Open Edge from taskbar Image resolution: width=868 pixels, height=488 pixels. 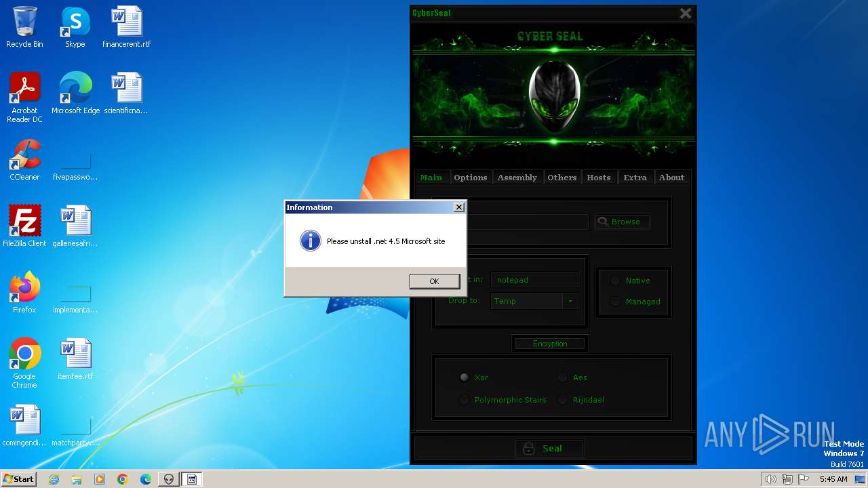pyautogui.click(x=146, y=479)
